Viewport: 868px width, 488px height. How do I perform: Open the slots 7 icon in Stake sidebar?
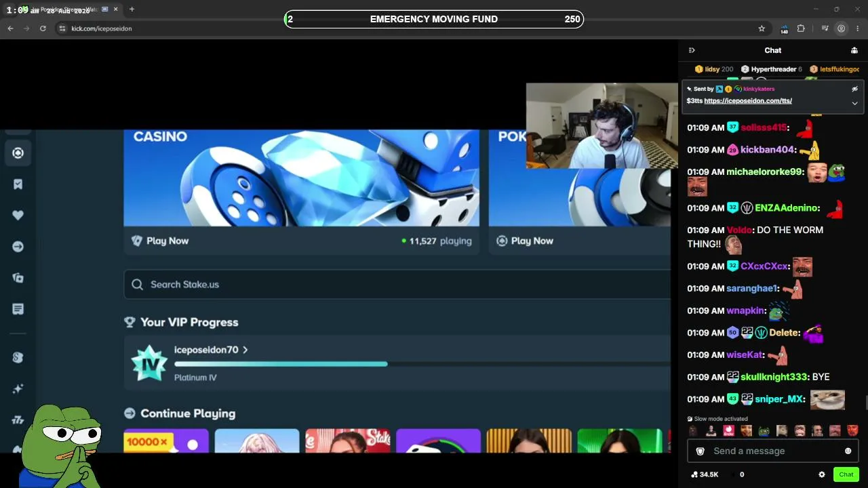(18, 420)
